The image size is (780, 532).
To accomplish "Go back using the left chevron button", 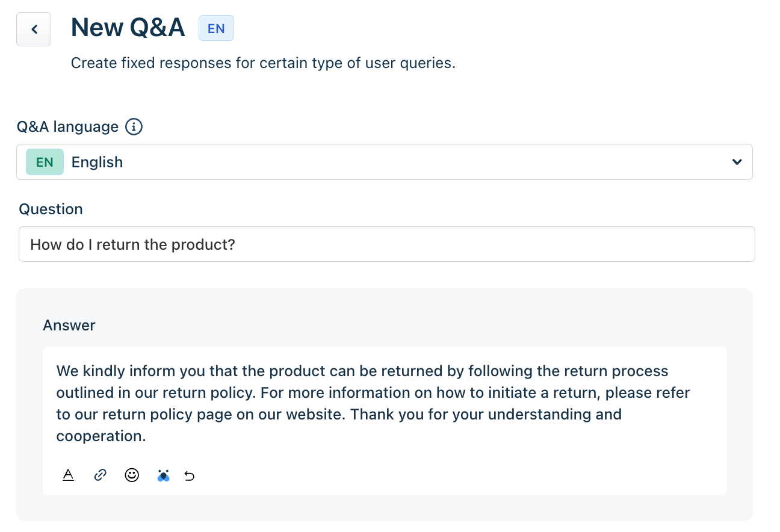I will 34,29.
